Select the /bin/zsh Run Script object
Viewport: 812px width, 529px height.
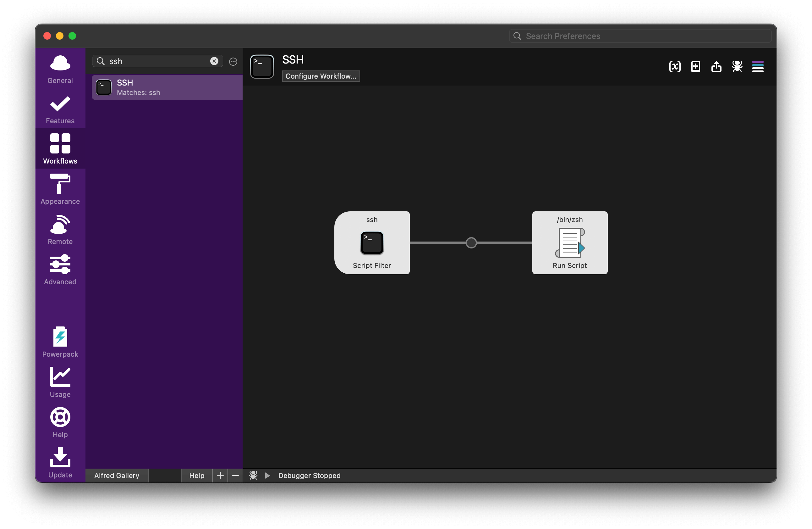point(570,243)
